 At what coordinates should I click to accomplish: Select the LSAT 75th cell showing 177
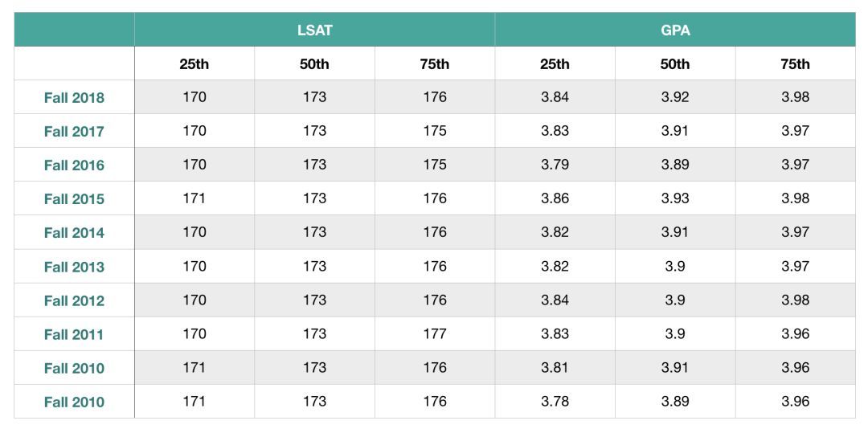point(434,333)
